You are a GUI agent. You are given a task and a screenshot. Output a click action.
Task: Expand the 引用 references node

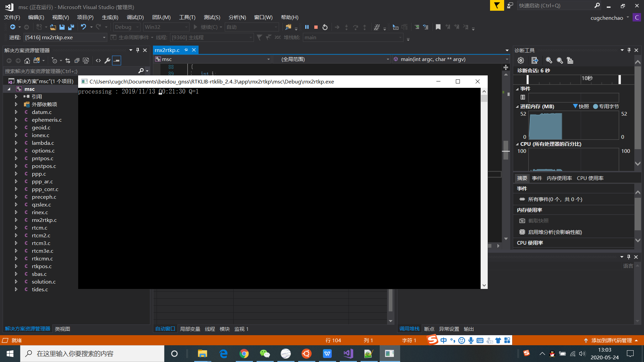click(16, 97)
